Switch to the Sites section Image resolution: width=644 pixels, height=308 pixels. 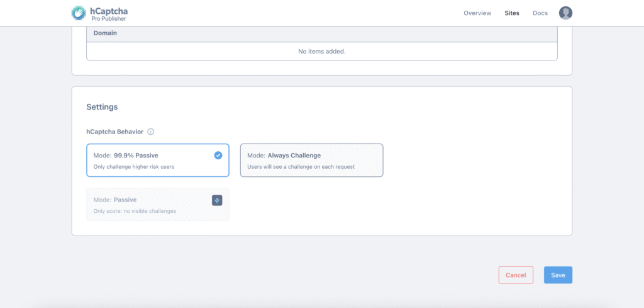click(512, 13)
